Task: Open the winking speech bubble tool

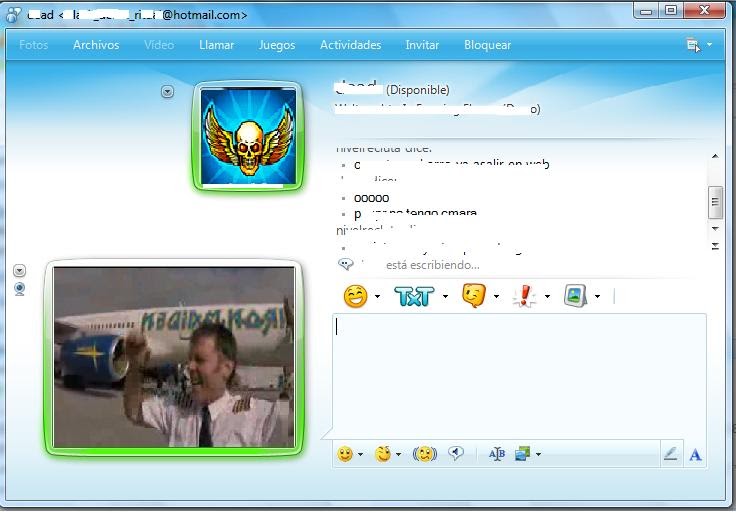Action: (x=474, y=296)
